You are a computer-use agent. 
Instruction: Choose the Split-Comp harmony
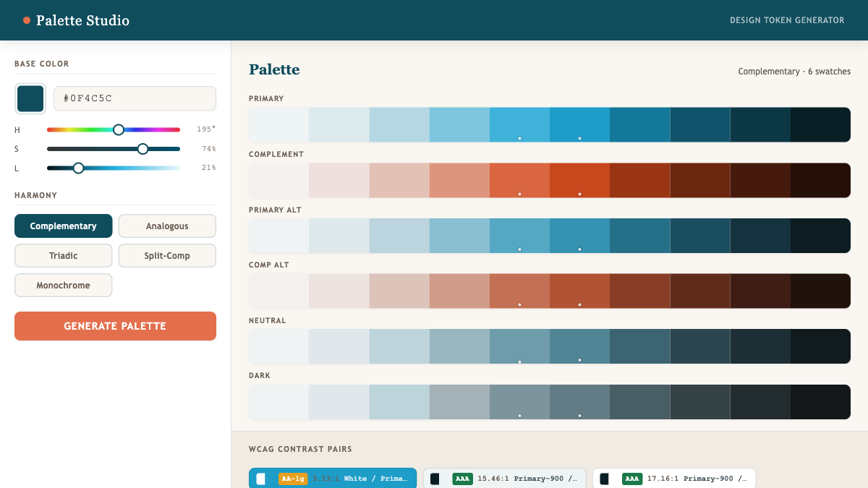pyautogui.click(x=167, y=256)
